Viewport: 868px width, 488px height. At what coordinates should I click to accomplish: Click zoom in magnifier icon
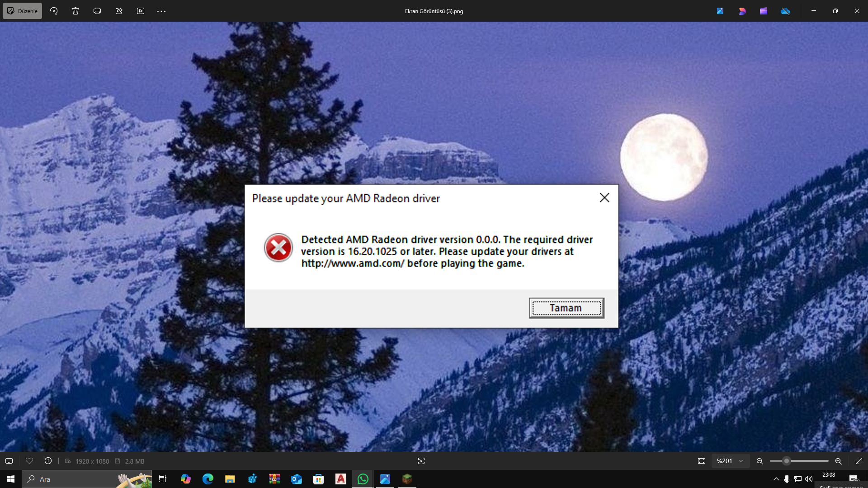(839, 461)
